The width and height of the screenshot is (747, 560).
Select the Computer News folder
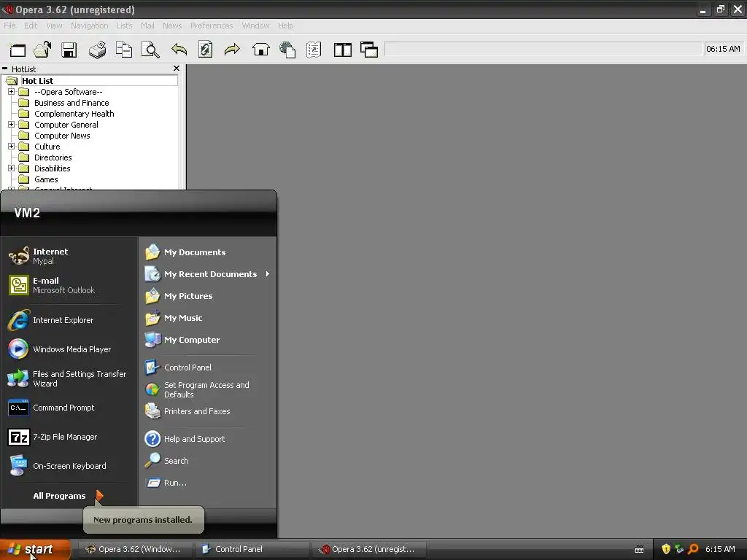point(62,136)
